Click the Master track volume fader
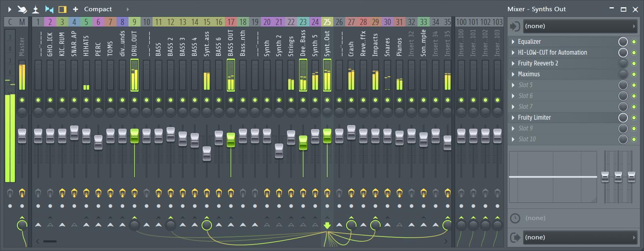Screen dimensions: 644x251 tap(22, 136)
